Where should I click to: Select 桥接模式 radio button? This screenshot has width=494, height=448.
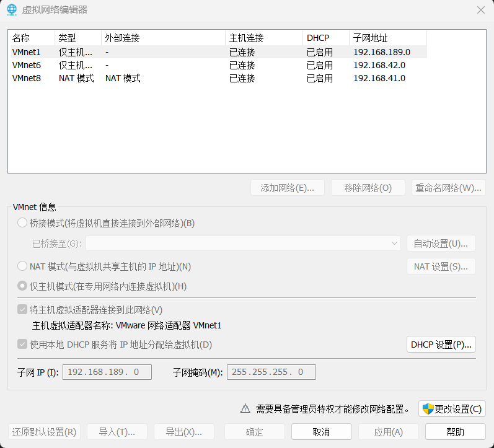click(22, 223)
